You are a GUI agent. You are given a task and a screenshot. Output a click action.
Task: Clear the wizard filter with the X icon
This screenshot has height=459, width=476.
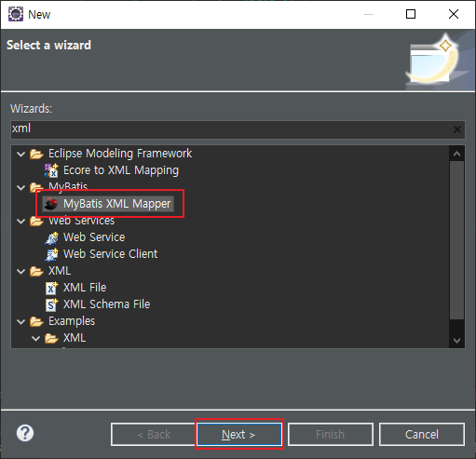(x=457, y=129)
